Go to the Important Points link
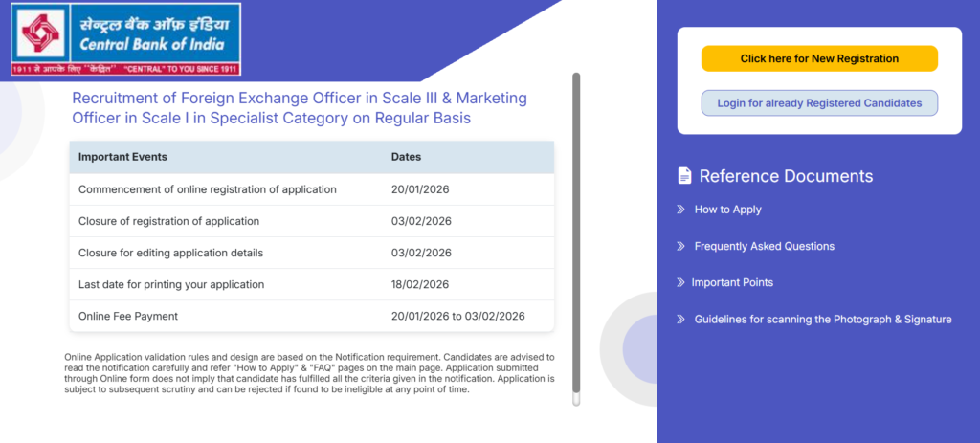This screenshot has height=443, width=980. pos(732,282)
